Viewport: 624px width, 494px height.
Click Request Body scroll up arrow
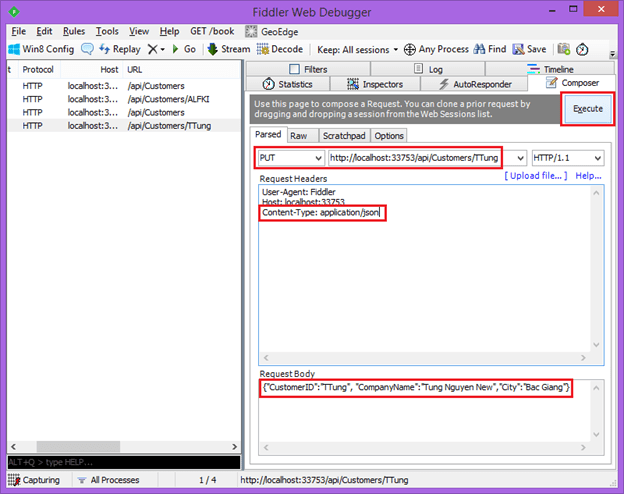(x=596, y=388)
